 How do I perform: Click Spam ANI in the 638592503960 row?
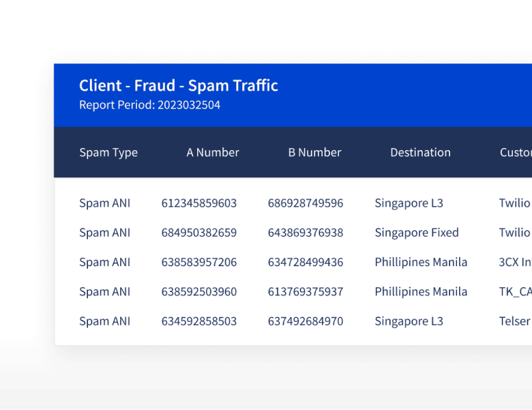tap(104, 292)
